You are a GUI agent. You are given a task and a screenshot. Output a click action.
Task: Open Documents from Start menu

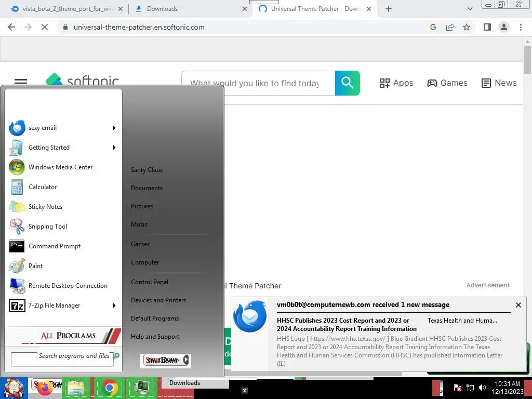click(147, 188)
